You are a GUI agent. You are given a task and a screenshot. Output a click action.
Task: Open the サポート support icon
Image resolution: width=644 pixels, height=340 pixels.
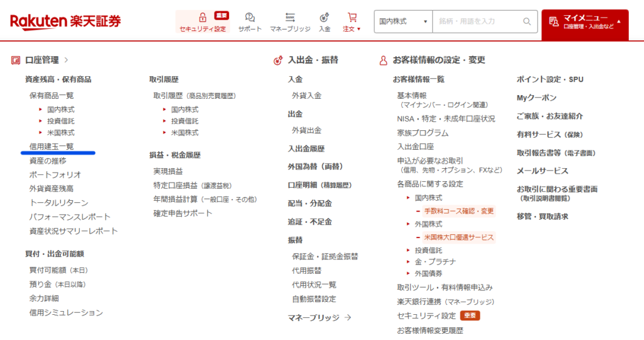pyautogui.click(x=250, y=18)
